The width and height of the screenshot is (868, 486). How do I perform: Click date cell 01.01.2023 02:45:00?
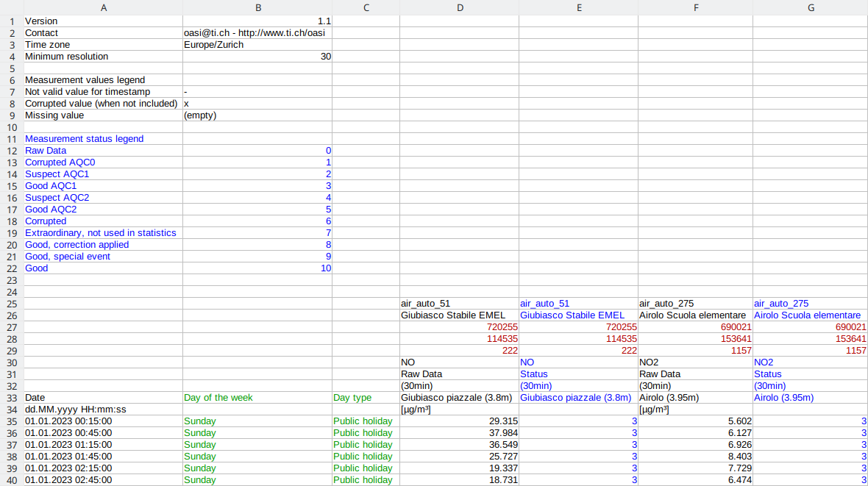point(103,480)
